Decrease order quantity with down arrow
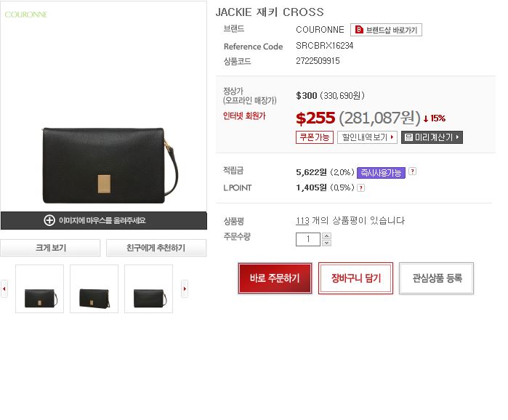 [326, 243]
